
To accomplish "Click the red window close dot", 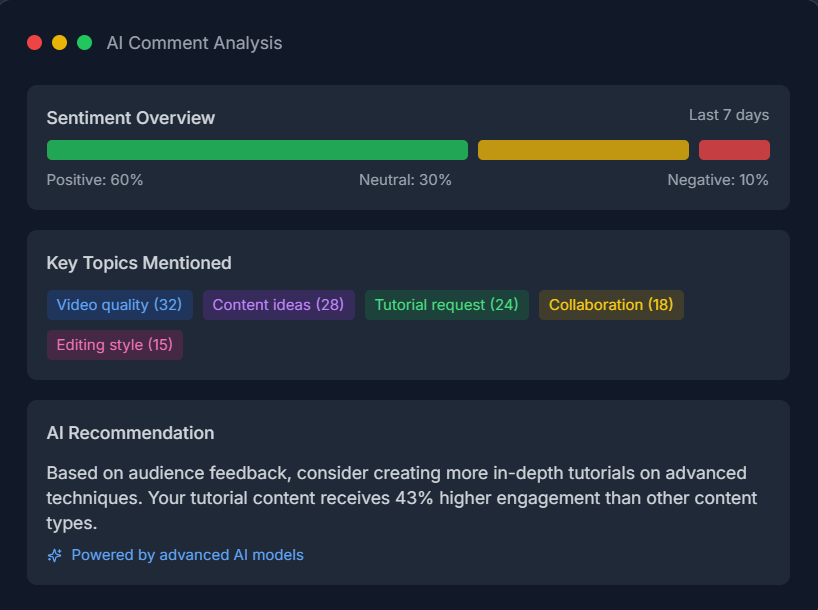I will coord(34,43).
